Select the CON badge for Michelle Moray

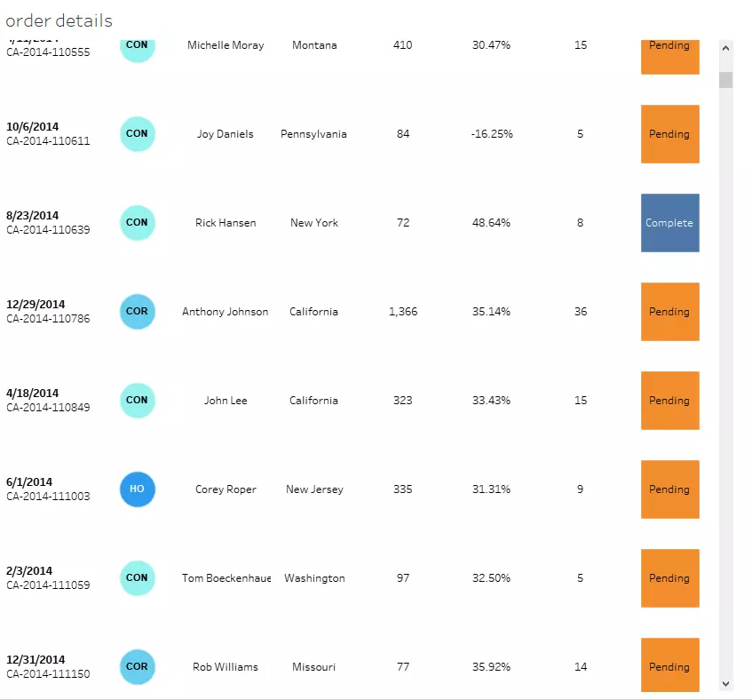click(137, 45)
